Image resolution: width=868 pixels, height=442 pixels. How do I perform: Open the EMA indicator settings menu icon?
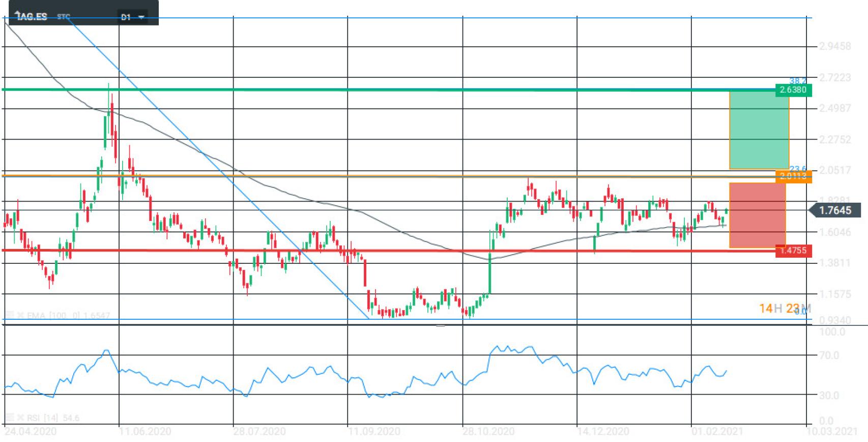pyautogui.click(x=10, y=316)
